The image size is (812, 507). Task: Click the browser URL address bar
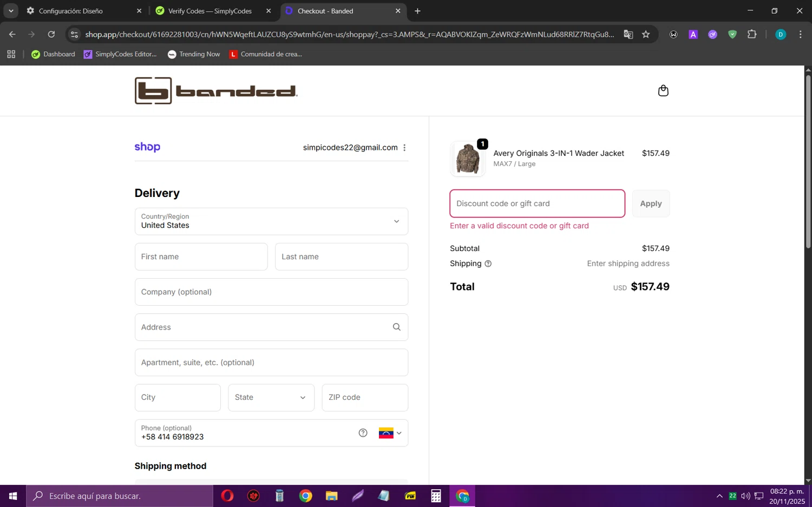tap(349, 34)
